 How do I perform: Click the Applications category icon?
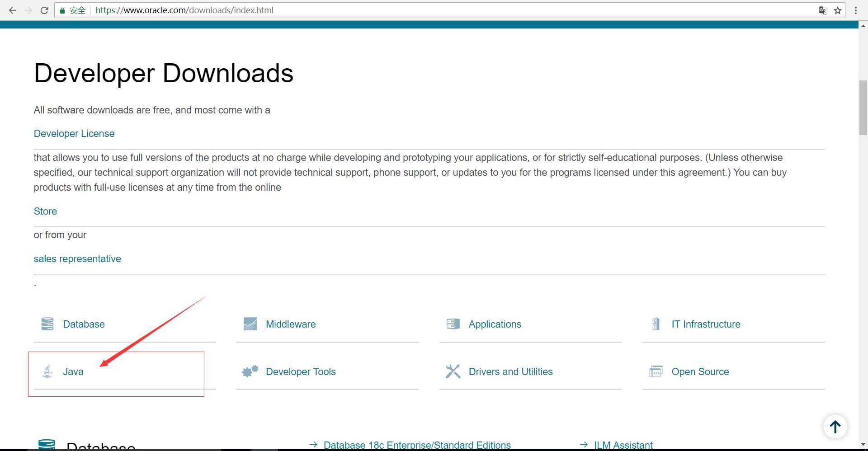pos(453,324)
